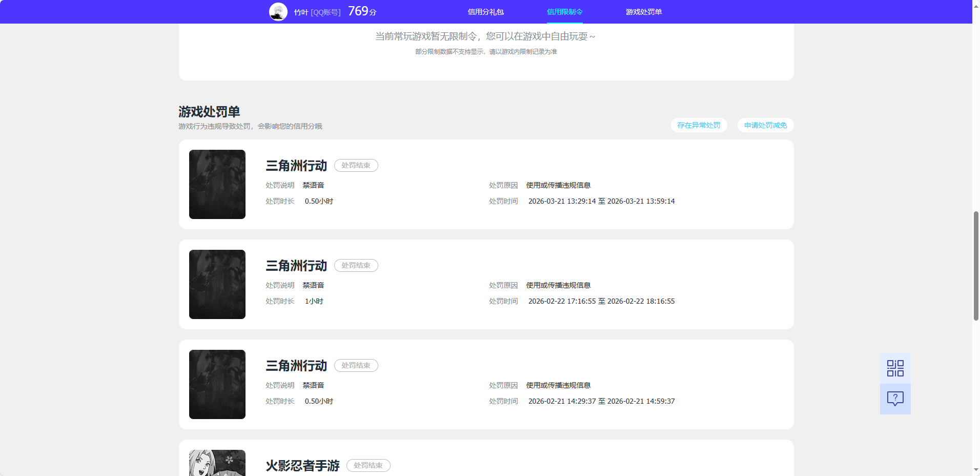
Task: Click 处罚结束 badge on 2026-02-22 penalty card
Action: (x=356, y=265)
